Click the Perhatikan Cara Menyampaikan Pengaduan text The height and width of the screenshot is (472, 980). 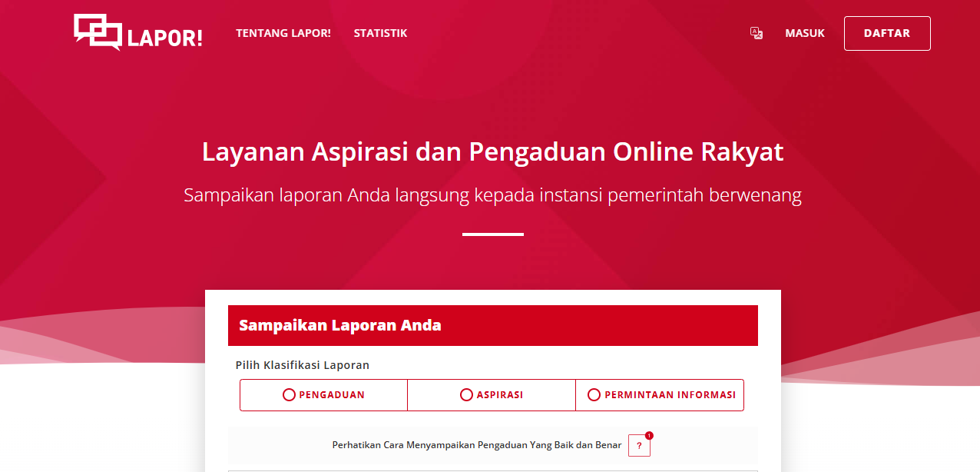pyautogui.click(x=476, y=445)
